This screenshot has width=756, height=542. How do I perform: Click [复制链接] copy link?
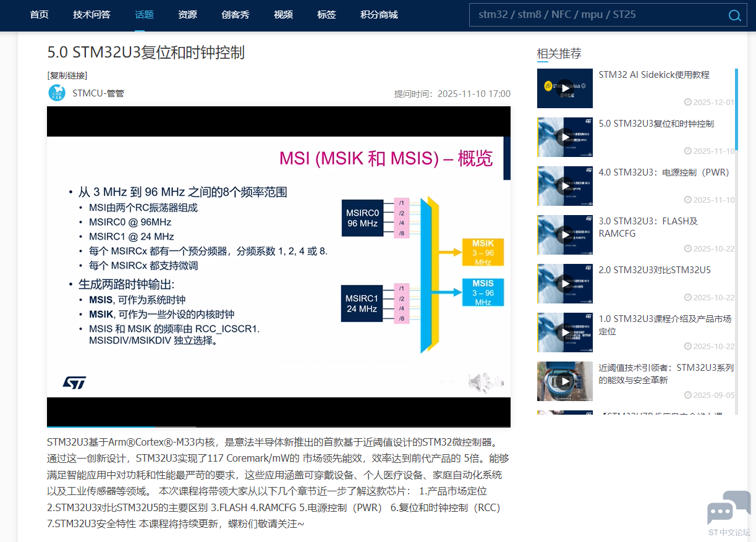point(67,75)
